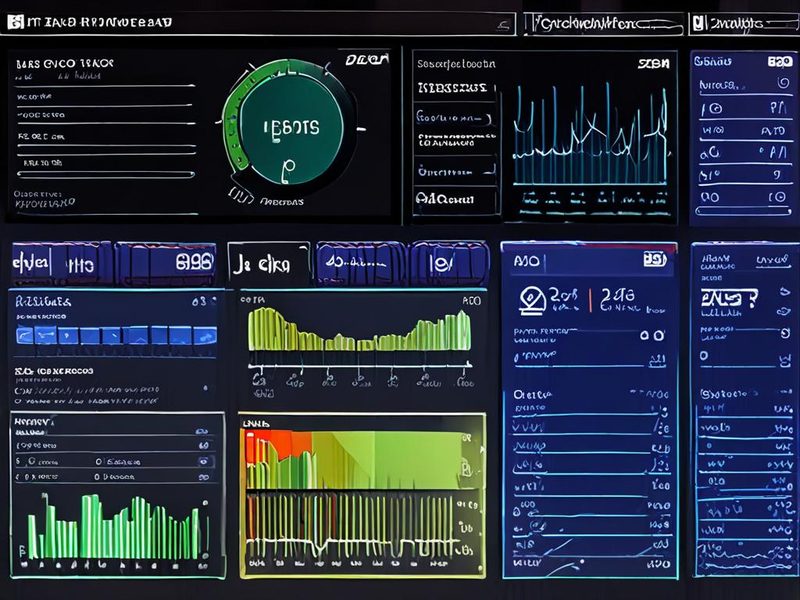Select the black tab with the white outline
This screenshot has height=600, width=800.
pos(269,264)
